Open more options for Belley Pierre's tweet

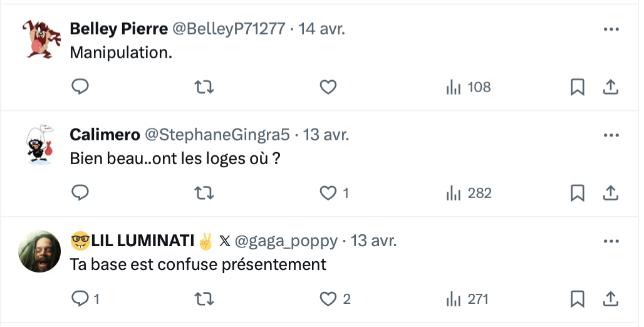[611, 29]
